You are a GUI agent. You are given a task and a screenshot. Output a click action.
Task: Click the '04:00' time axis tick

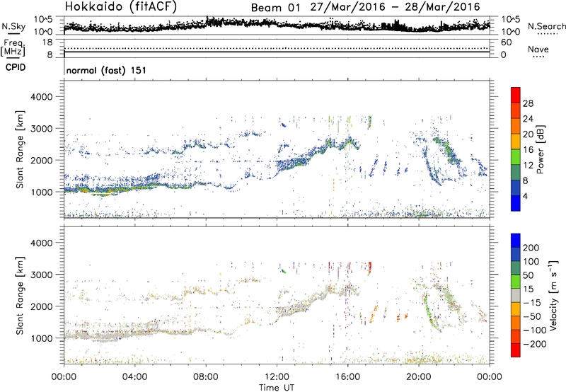tap(134, 377)
